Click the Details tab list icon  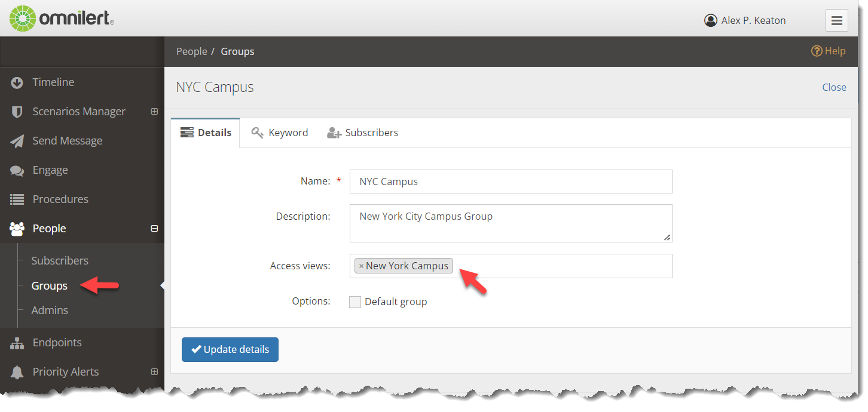point(187,133)
